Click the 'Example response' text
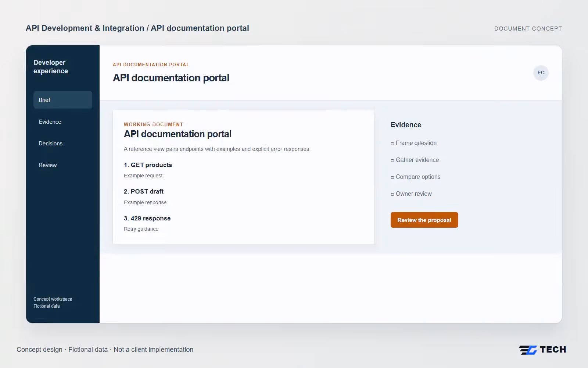This screenshot has height=368, width=588. pos(145,202)
